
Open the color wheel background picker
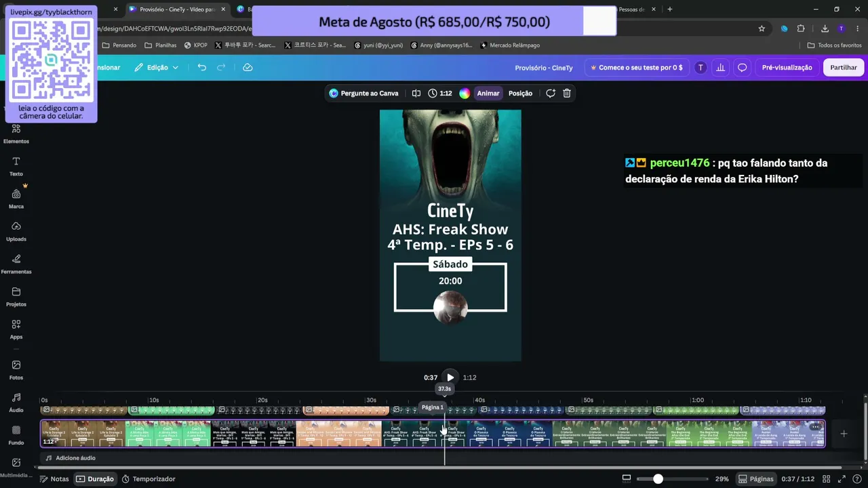[x=465, y=94]
